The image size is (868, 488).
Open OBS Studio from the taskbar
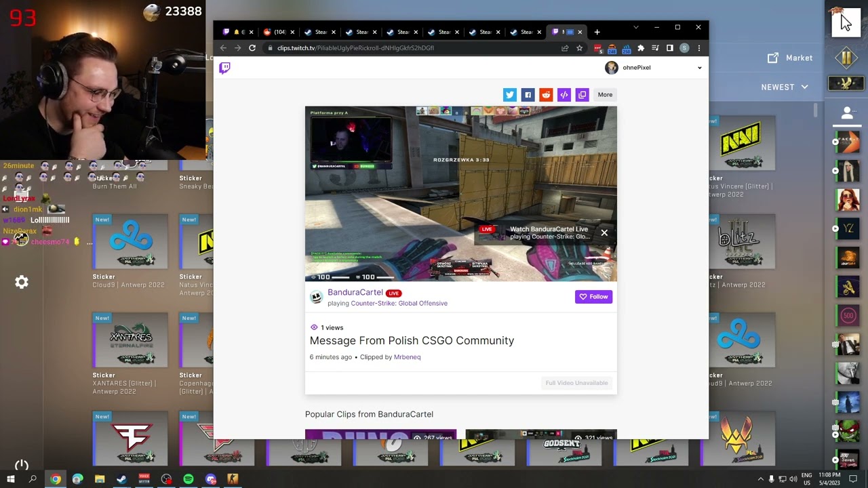[166, 479]
